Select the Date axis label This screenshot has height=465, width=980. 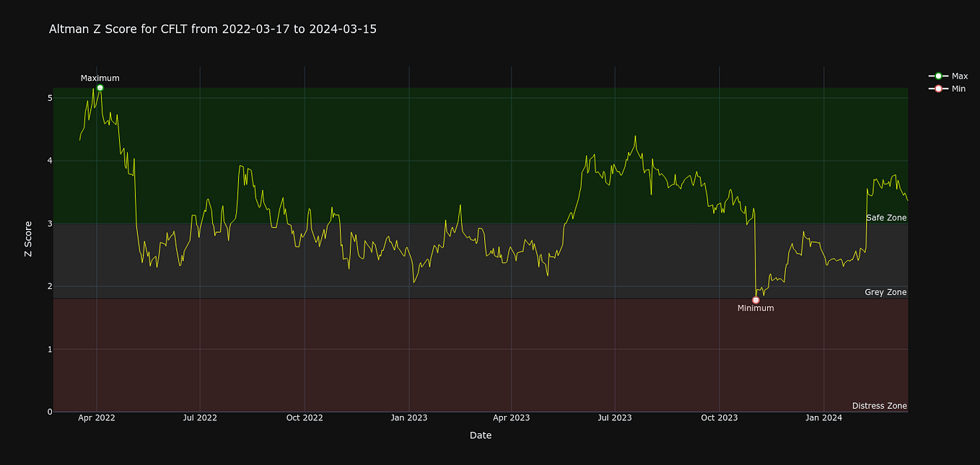[480, 435]
